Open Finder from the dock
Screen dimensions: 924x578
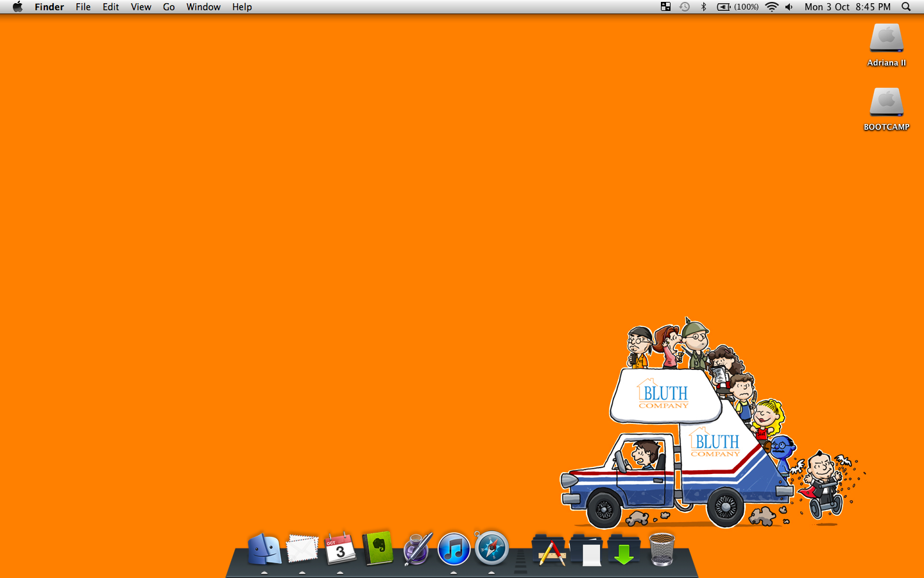[x=264, y=549]
